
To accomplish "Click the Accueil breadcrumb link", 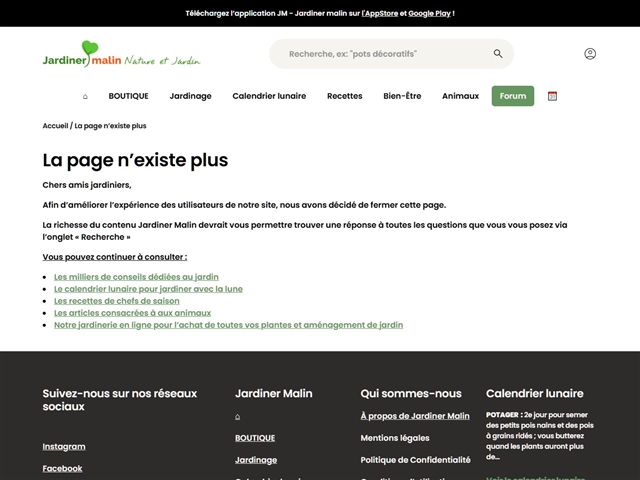I will [x=55, y=126].
